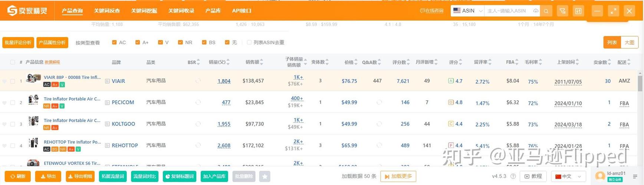Click the 刷新 refresh button
The height and width of the screenshot is (185, 644).
tap(18, 176)
